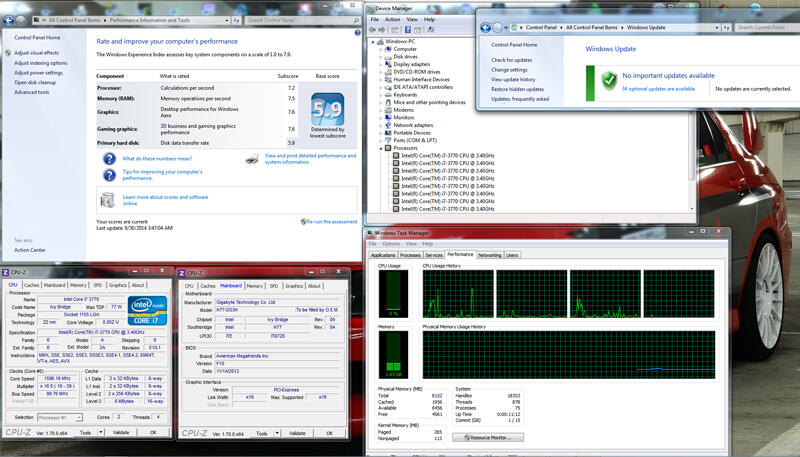800x457 pixels.
Task: Select DVD/CD-ROM drives in Device Manager
Action: 417,72
